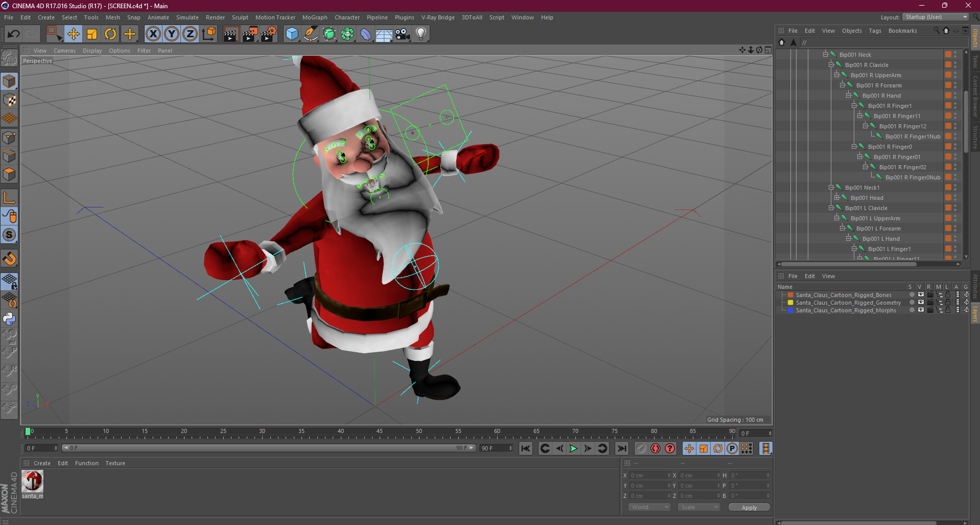This screenshot has height=525, width=980.
Task: Select Bip001 R Forearm object
Action: tap(879, 85)
